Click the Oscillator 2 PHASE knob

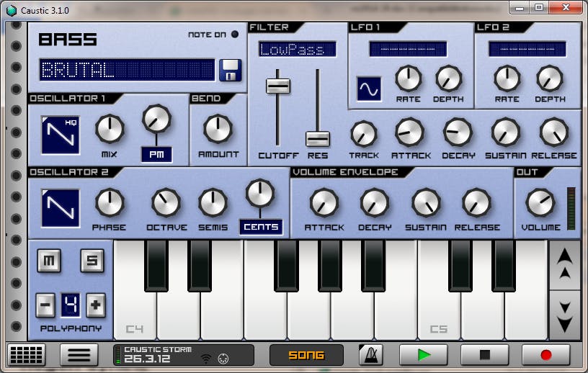[x=110, y=203]
